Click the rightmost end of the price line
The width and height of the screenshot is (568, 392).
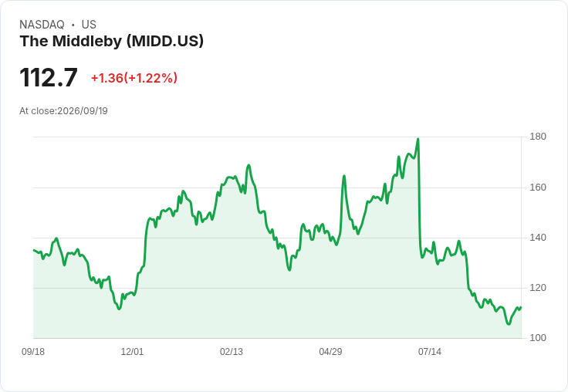521,307
